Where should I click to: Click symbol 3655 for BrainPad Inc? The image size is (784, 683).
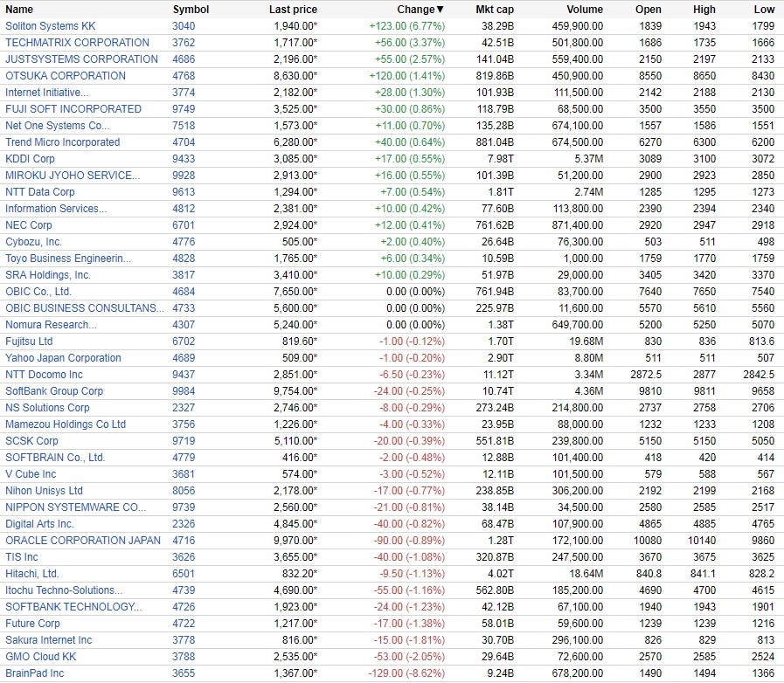point(184,673)
